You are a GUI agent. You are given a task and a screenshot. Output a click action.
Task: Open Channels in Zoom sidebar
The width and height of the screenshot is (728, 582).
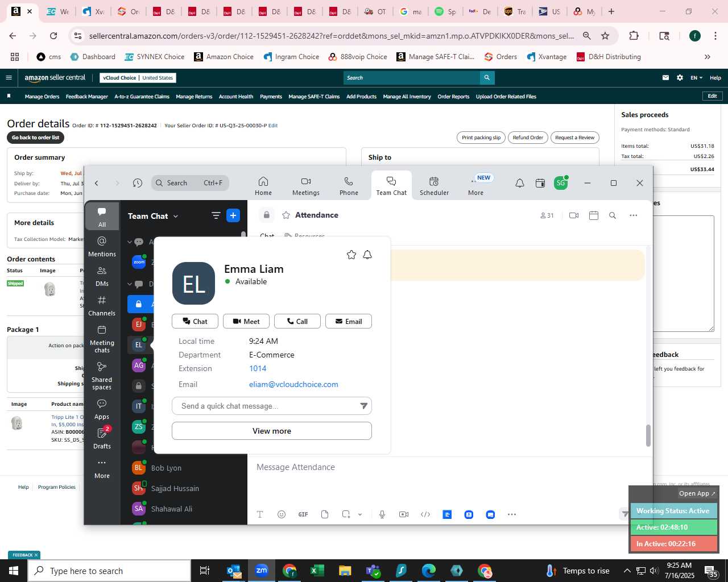tap(102, 306)
